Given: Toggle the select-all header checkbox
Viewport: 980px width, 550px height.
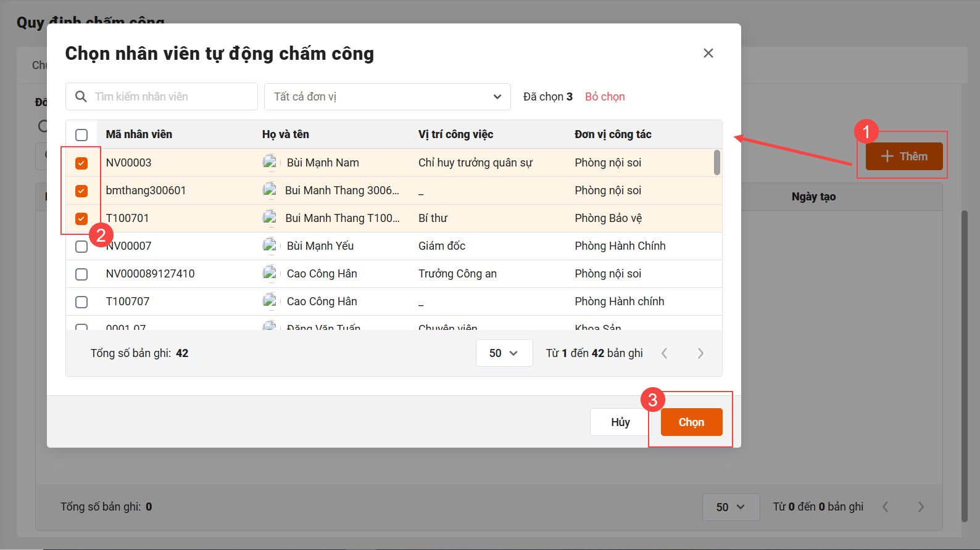Looking at the screenshot, I should [x=81, y=135].
